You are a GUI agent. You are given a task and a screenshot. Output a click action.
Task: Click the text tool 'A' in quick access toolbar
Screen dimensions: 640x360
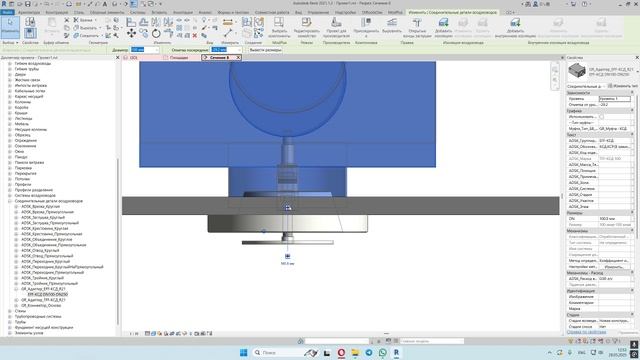tap(105, 4)
